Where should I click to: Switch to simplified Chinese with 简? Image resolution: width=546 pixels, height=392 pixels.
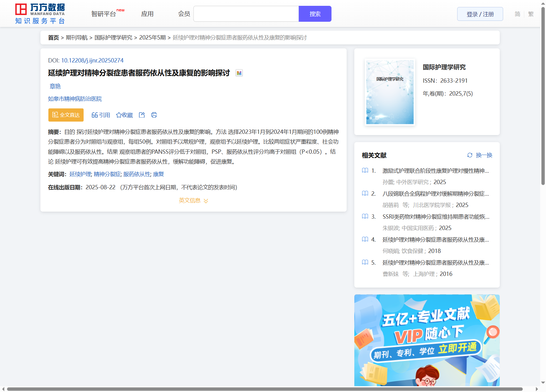(517, 14)
